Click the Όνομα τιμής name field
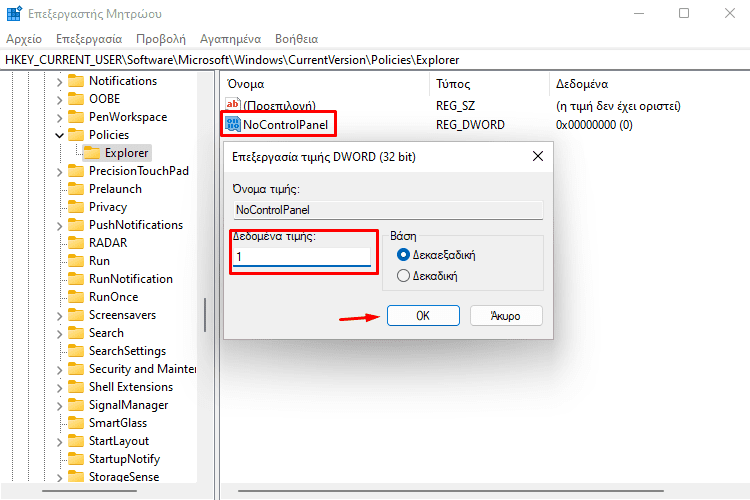The height and width of the screenshot is (500, 750). pos(388,210)
